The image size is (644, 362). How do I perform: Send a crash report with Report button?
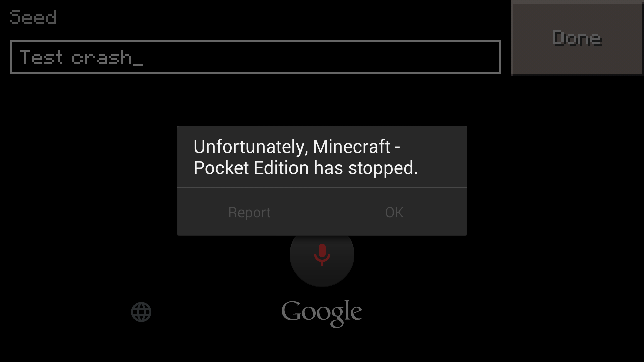[x=250, y=212]
